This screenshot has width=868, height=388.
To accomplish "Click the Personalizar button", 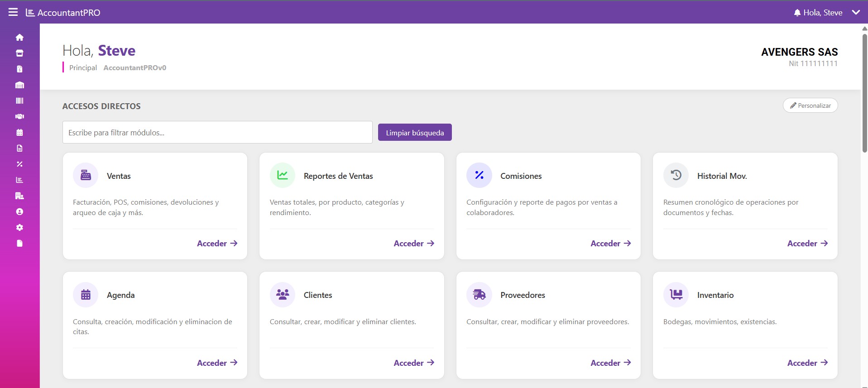I will pyautogui.click(x=810, y=105).
